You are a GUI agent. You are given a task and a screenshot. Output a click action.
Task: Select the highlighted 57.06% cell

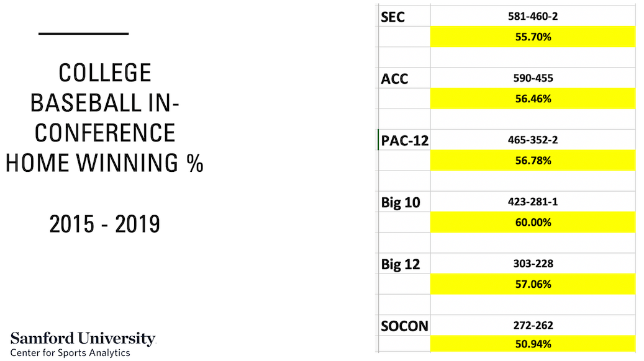[533, 284]
